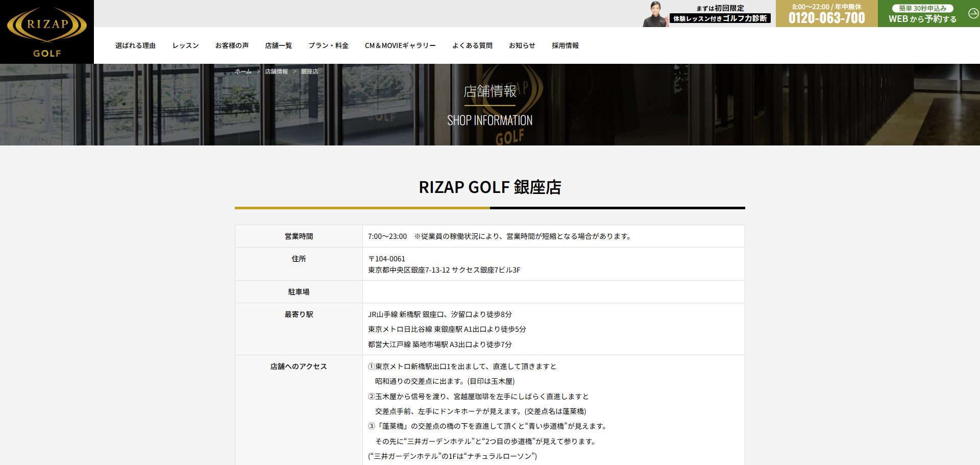Open the 店舗一覧 menu item
Screen dimensions: 980x465
(278, 45)
